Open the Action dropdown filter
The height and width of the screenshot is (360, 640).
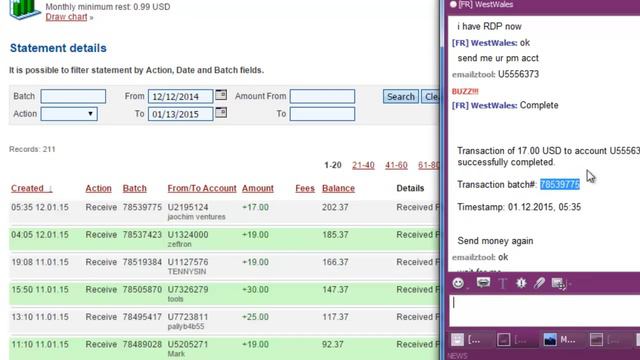click(x=69, y=113)
